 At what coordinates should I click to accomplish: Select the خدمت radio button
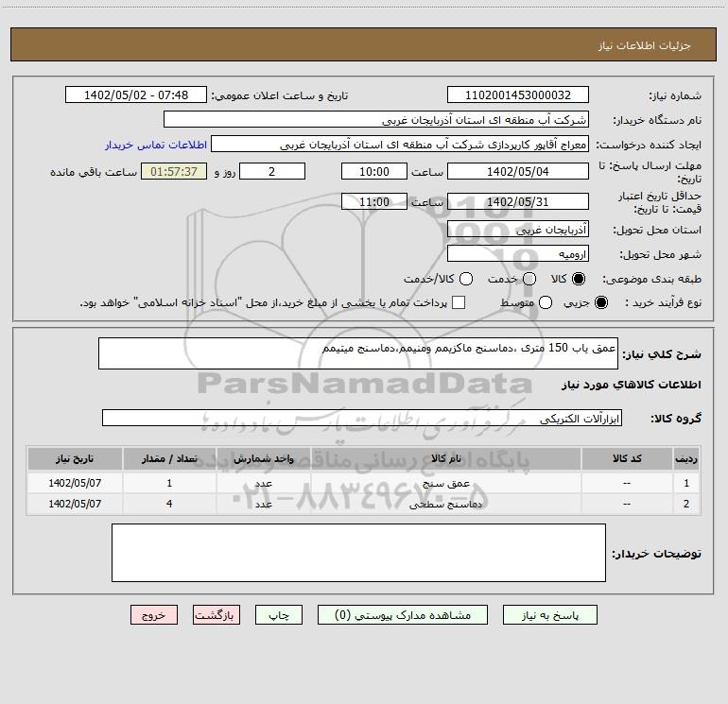click(529, 279)
